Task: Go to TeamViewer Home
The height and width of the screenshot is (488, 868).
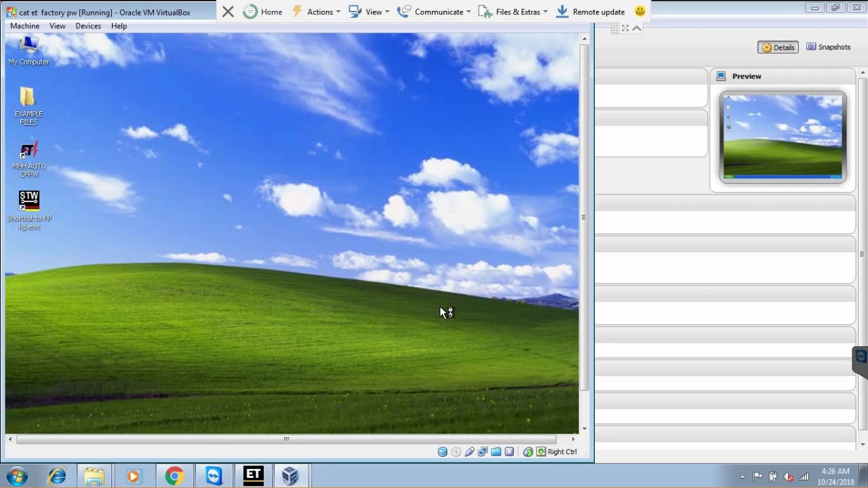Action: click(262, 12)
